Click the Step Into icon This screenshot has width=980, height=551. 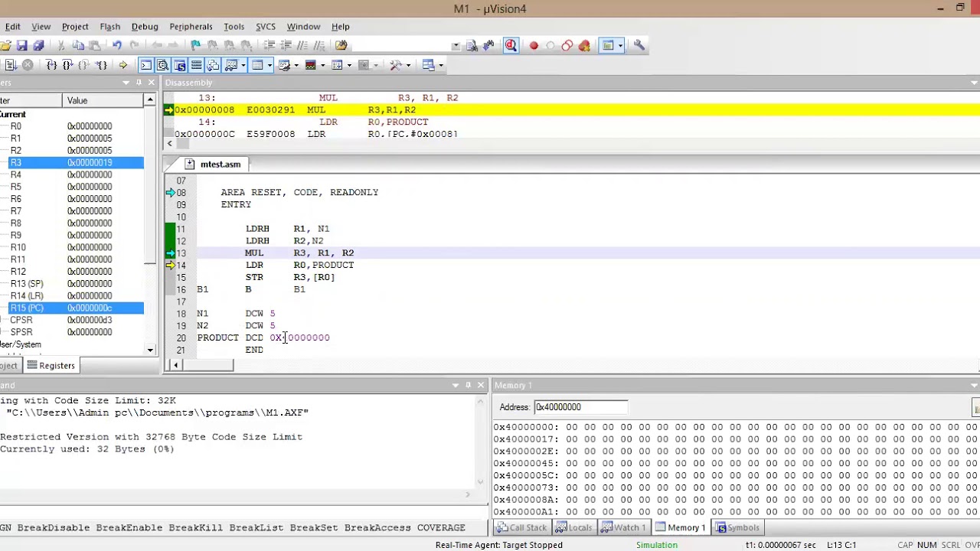click(x=51, y=65)
